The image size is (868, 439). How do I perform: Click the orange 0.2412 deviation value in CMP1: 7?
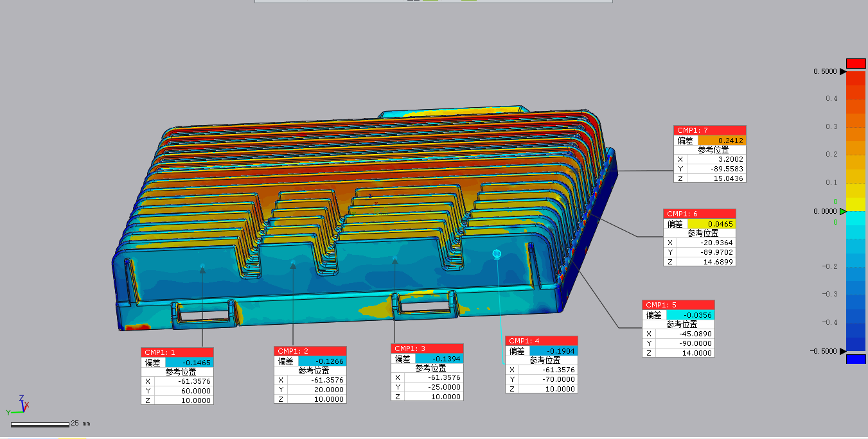[722, 141]
